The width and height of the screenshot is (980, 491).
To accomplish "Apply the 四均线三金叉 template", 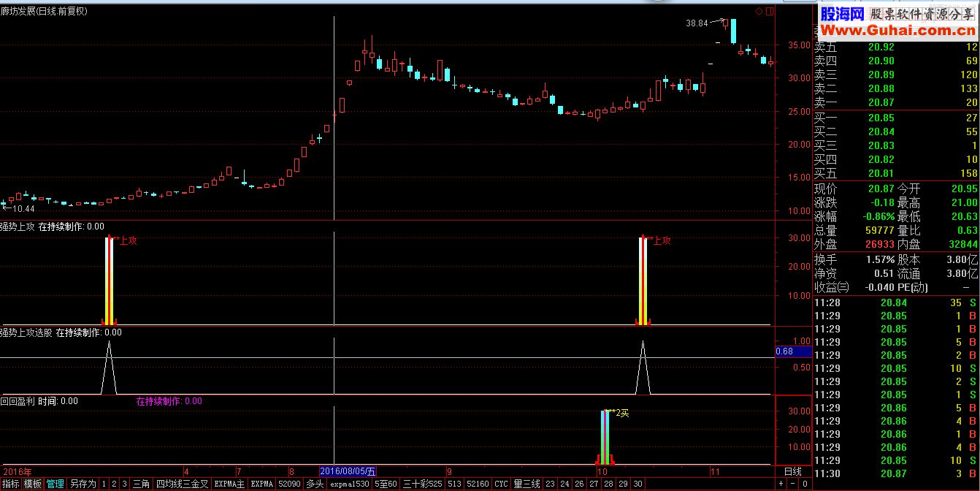I will [x=182, y=484].
